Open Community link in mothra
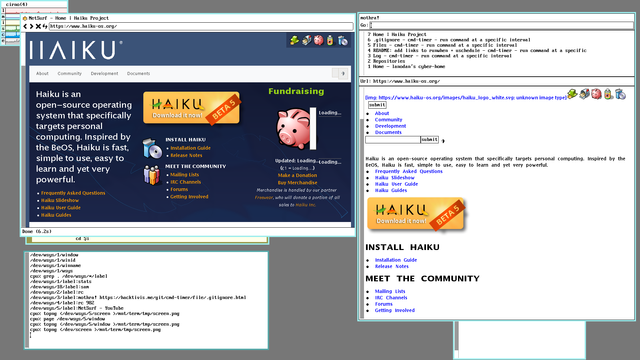Screen dimensions: 640x360 coord(389,120)
